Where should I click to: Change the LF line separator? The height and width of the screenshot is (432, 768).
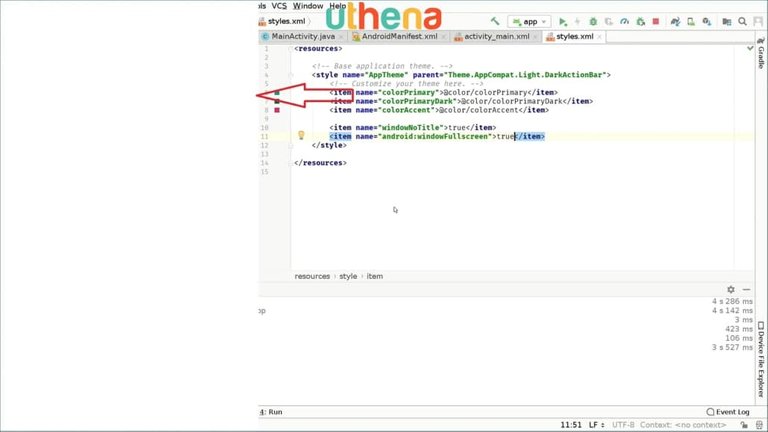(x=596, y=425)
